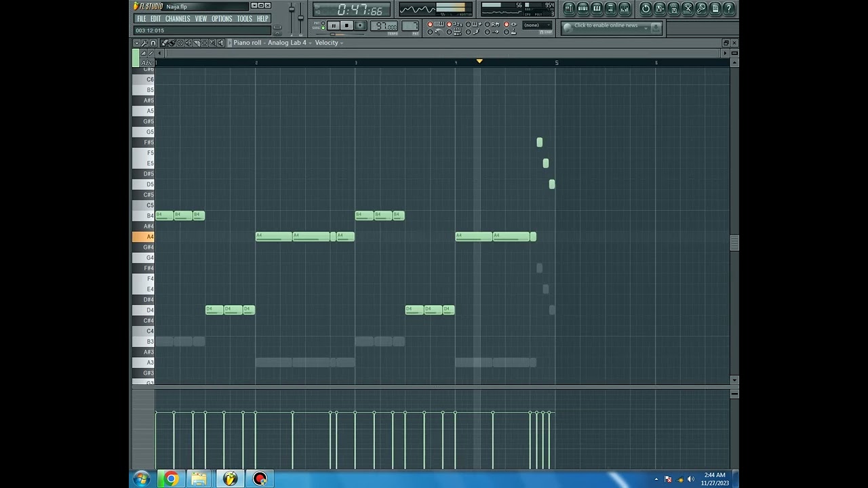Open the Playlist window
Screen dimensions: 868x488
(570, 9)
